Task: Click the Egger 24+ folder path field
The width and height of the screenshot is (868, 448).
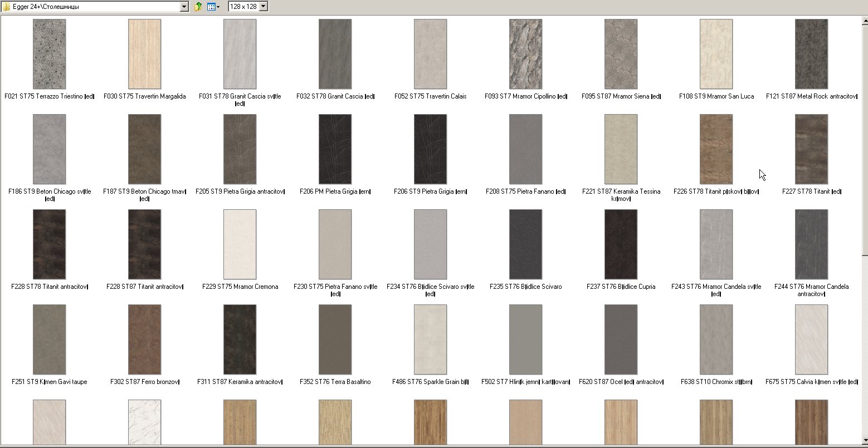Action: (x=95, y=7)
